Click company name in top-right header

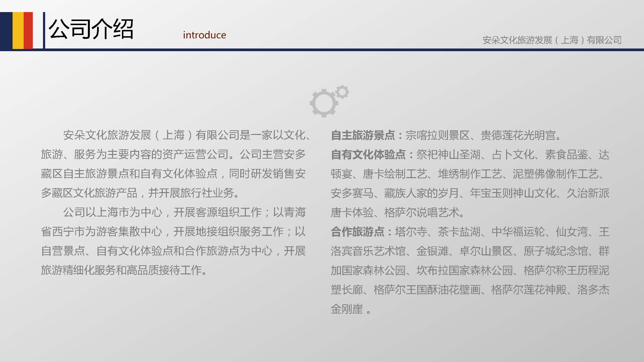pyautogui.click(x=552, y=40)
